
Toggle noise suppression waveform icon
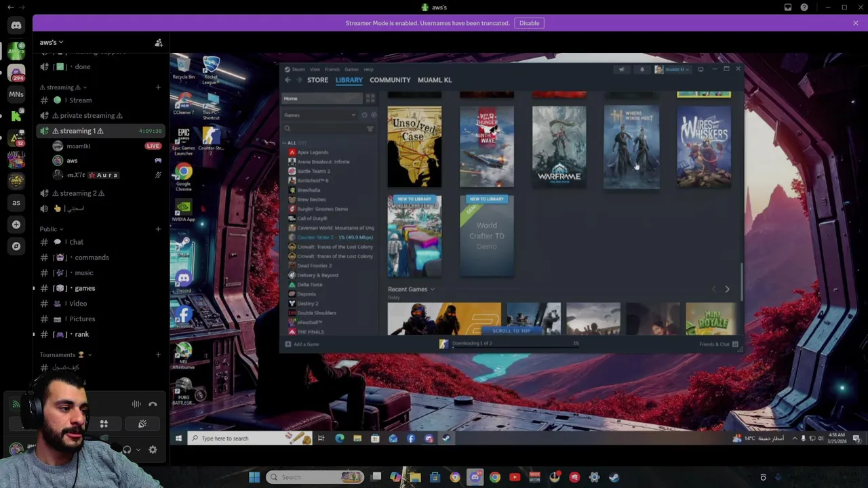coord(136,404)
